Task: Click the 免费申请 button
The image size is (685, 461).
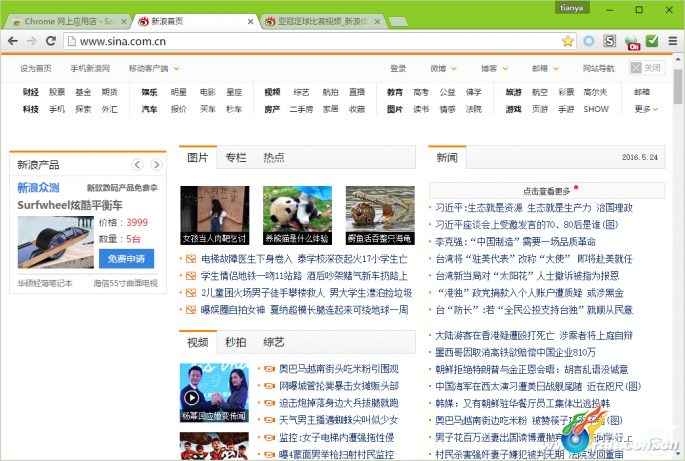Action: [126, 259]
